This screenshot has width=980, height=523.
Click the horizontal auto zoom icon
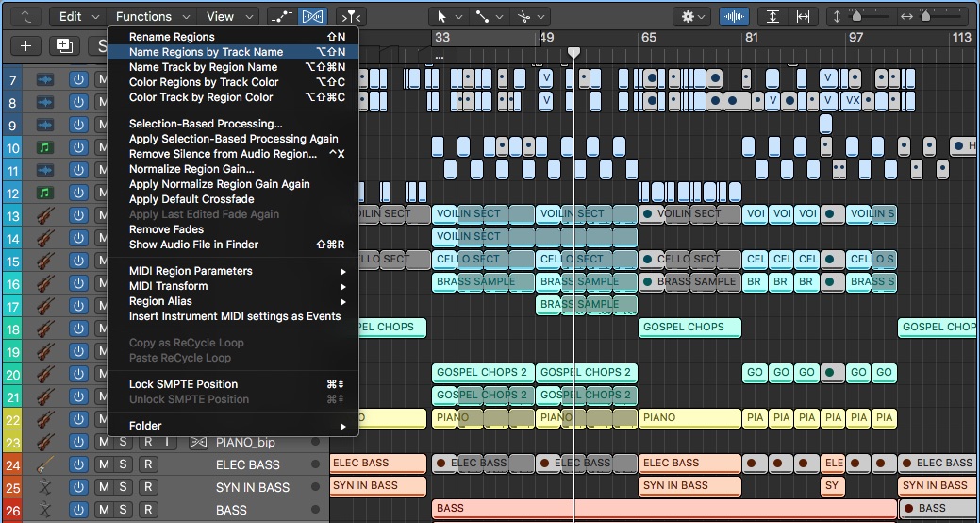[x=803, y=16]
